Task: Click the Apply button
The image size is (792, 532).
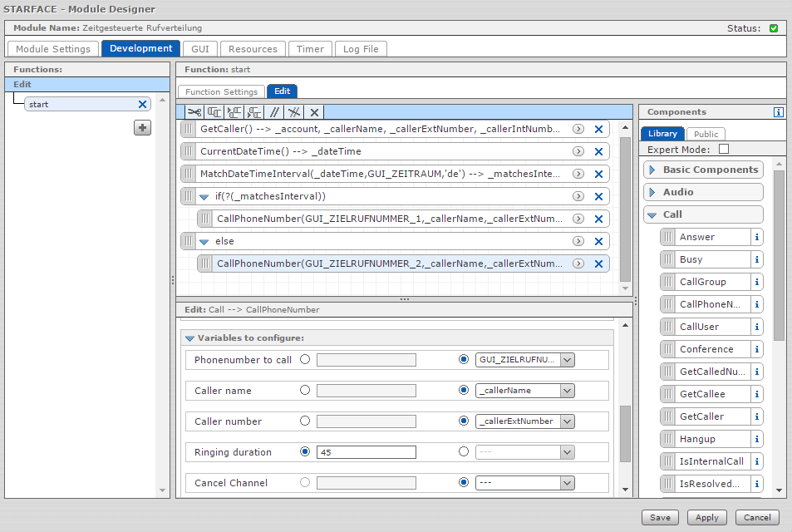Action: 706,517
